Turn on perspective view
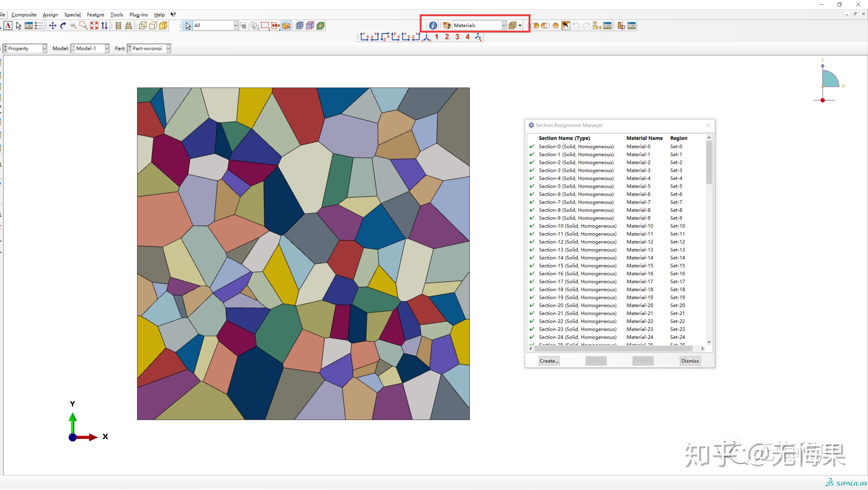This screenshot has width=868, height=490. tap(129, 26)
